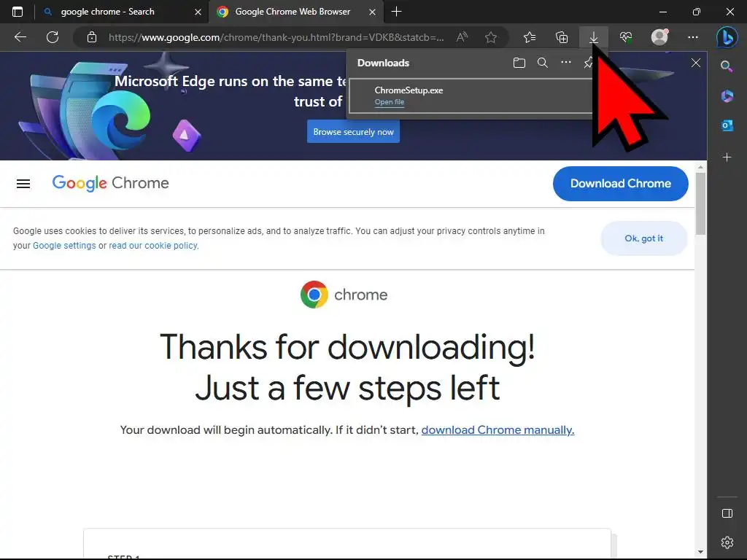This screenshot has height=560, width=747.
Task: Add this page to favorites with the star icon
Action: 491,37
